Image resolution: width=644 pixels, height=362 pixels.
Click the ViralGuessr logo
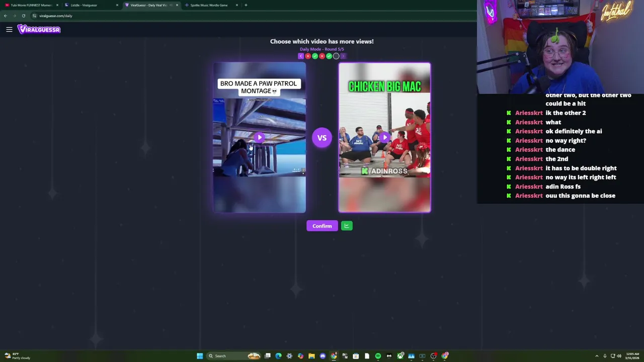pyautogui.click(x=39, y=30)
